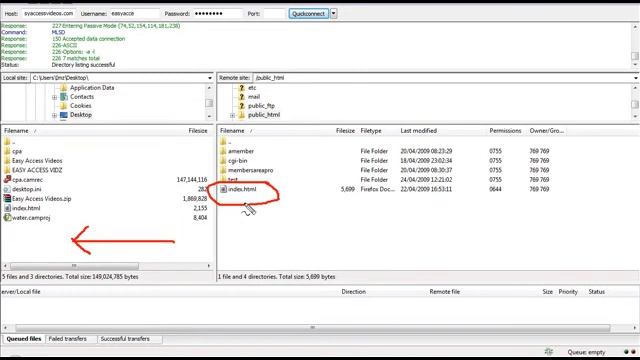Select the public_html folder icon in remote tree
640x360 pixels.
click(x=242, y=115)
